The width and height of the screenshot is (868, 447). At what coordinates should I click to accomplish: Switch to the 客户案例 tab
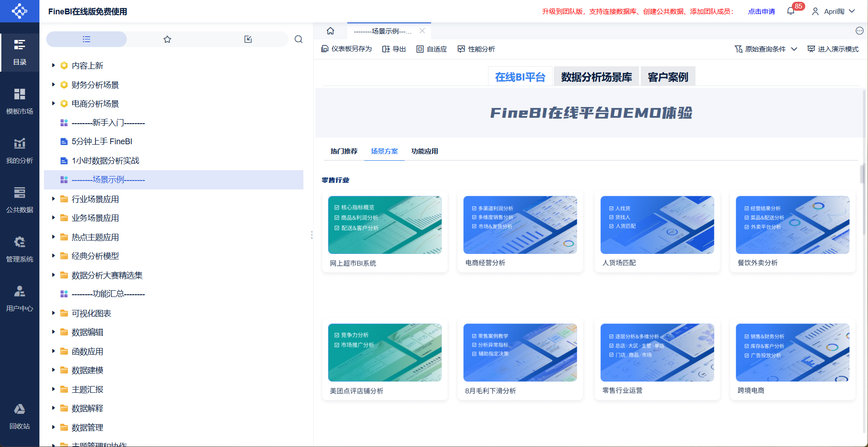tap(668, 77)
